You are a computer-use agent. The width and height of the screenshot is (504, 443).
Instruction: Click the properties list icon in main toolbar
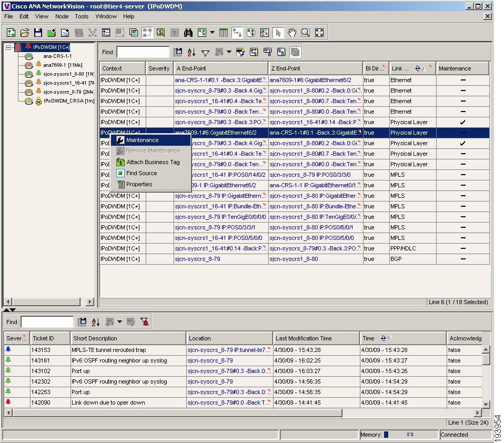[x=106, y=33]
